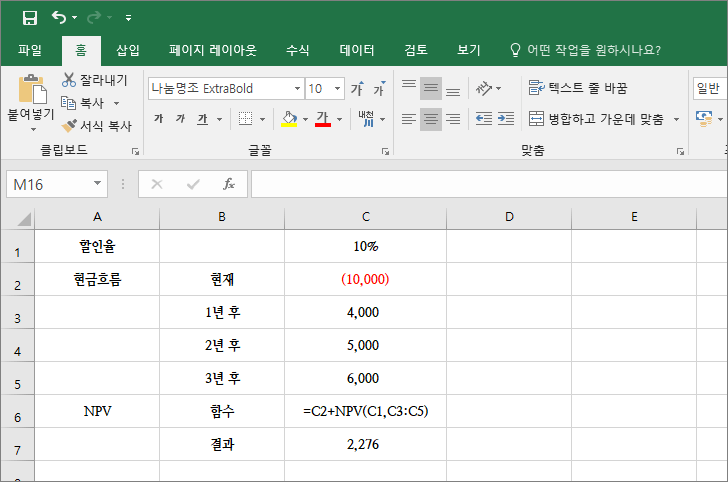Click the formula bar enter checkmark icon
Screen dimensions: 728x482
point(193,184)
